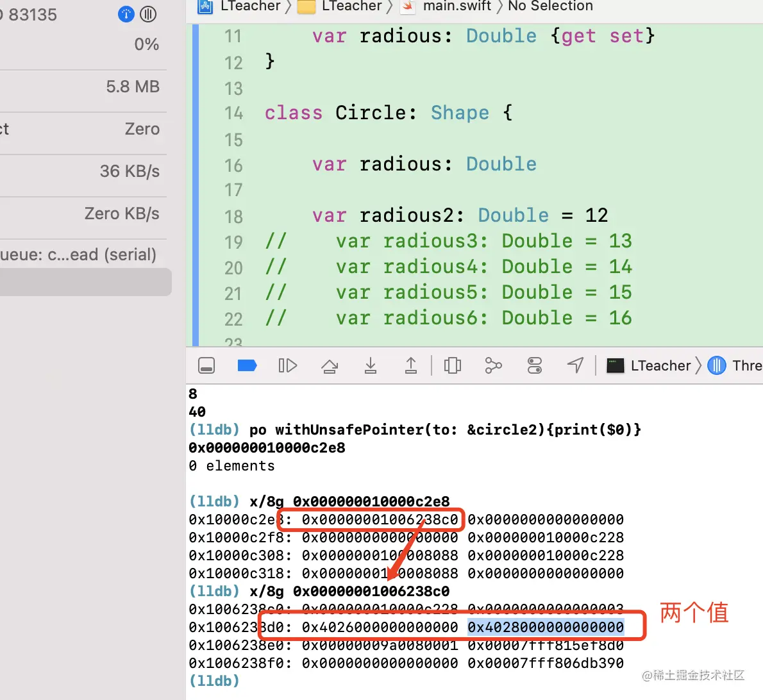763x700 pixels.
Task: Open the LTeacher folder in jump bar
Action: point(340,6)
